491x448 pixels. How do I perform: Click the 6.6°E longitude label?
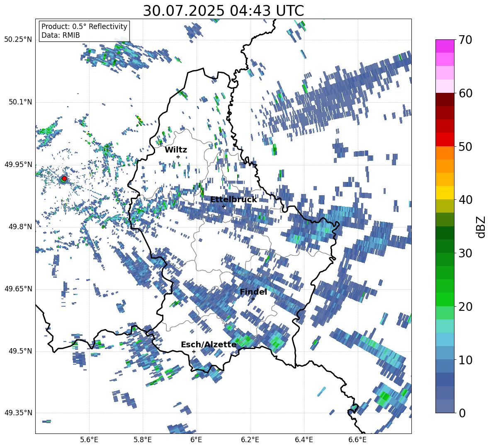click(x=357, y=440)
